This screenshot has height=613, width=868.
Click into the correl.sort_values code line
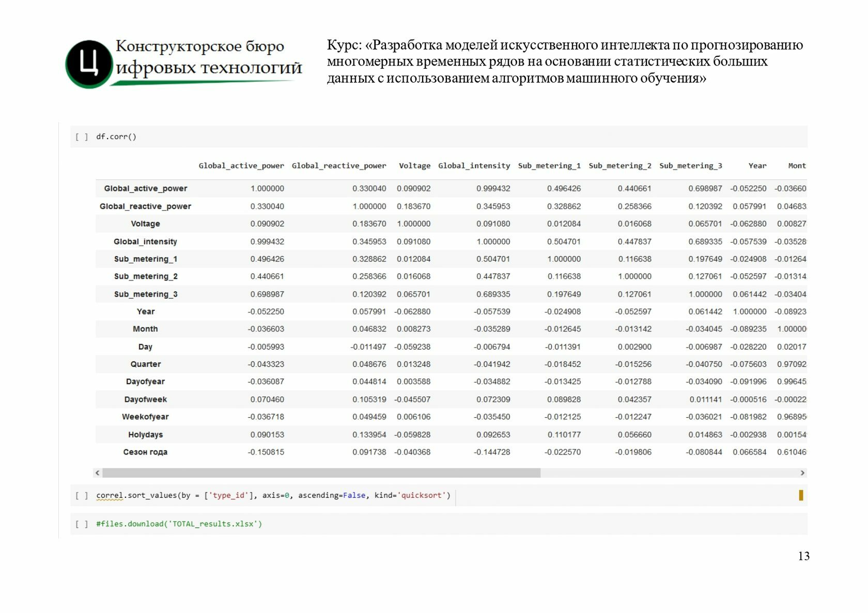point(273,496)
